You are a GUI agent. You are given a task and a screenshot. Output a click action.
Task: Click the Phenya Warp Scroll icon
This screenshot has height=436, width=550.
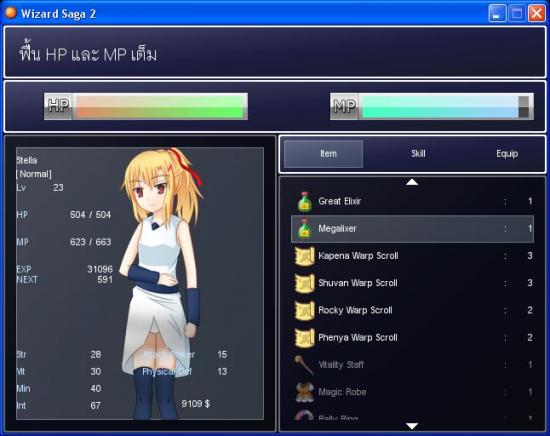pyautogui.click(x=304, y=338)
